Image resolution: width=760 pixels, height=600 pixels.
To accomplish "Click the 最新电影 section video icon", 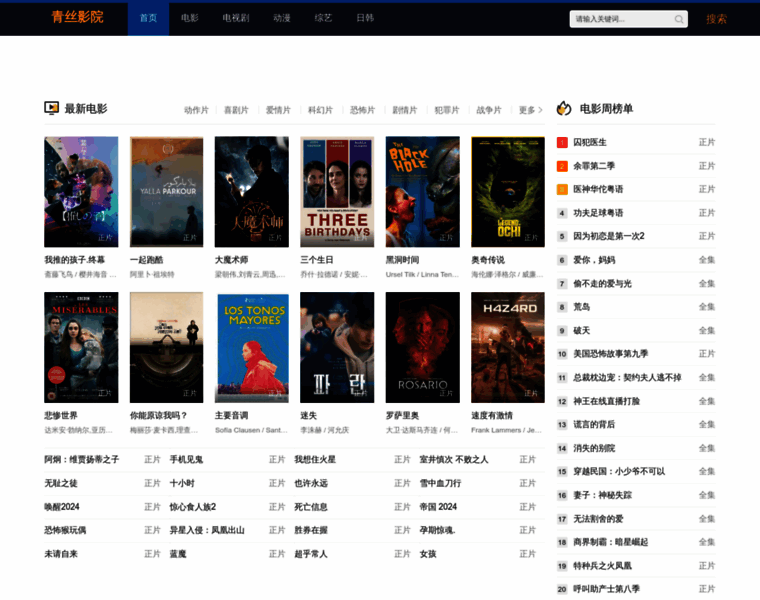I will pos(51,108).
